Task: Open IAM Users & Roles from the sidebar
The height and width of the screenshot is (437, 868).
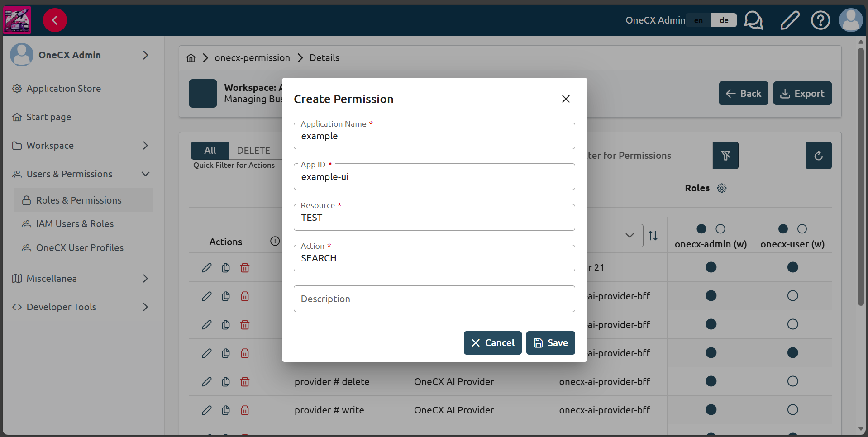Action: (75, 223)
